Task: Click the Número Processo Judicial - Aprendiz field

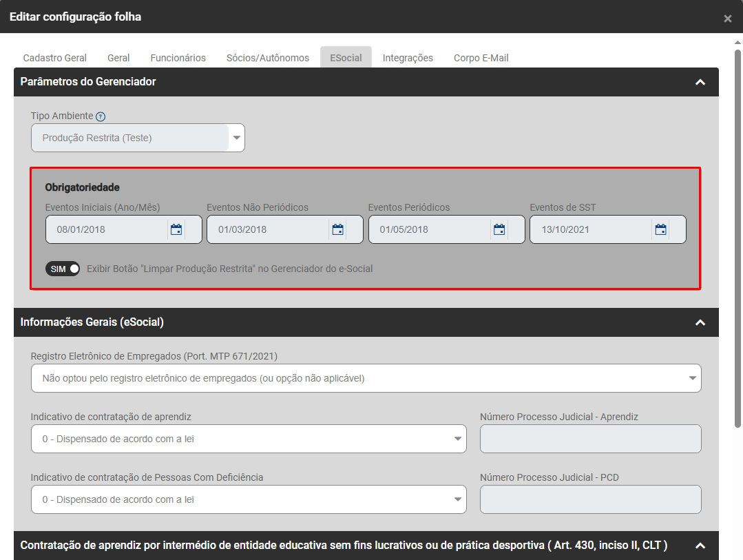Action: tap(590, 439)
